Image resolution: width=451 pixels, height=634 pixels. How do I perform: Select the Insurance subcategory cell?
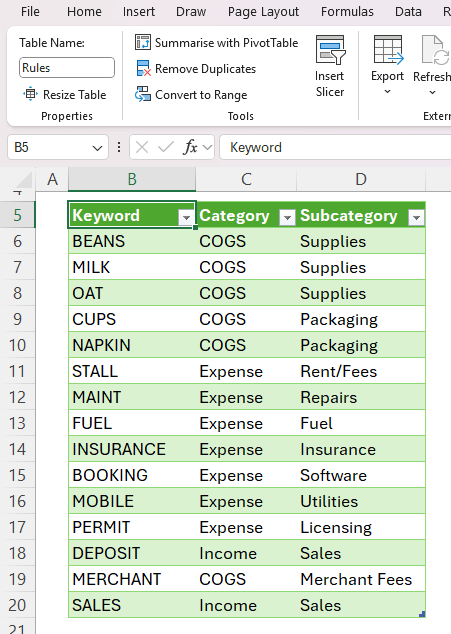click(361, 449)
